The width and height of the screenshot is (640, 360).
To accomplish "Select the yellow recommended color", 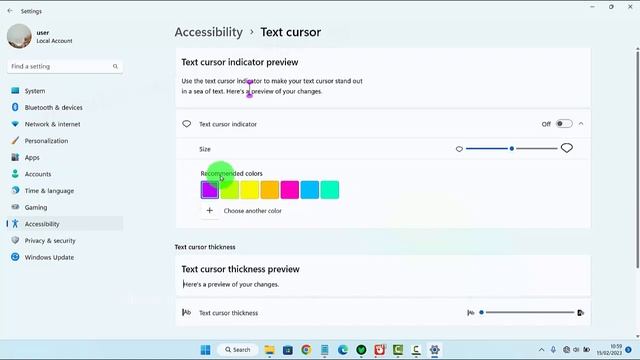I will point(250,190).
